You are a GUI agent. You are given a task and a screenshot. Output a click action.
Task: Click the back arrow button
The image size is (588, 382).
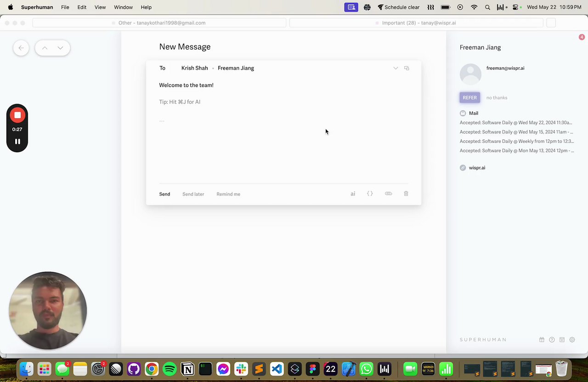[21, 48]
